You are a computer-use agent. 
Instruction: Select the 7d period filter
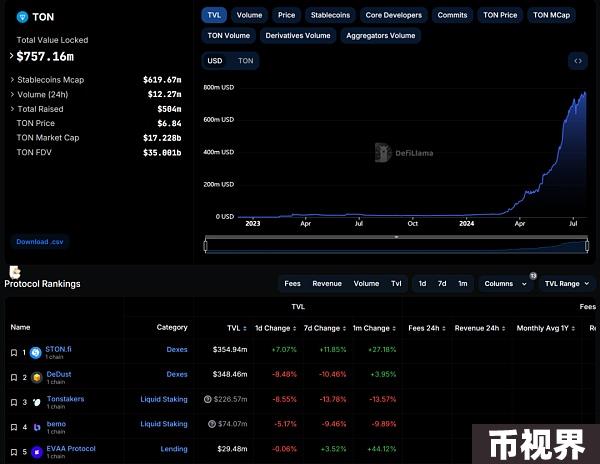click(442, 284)
